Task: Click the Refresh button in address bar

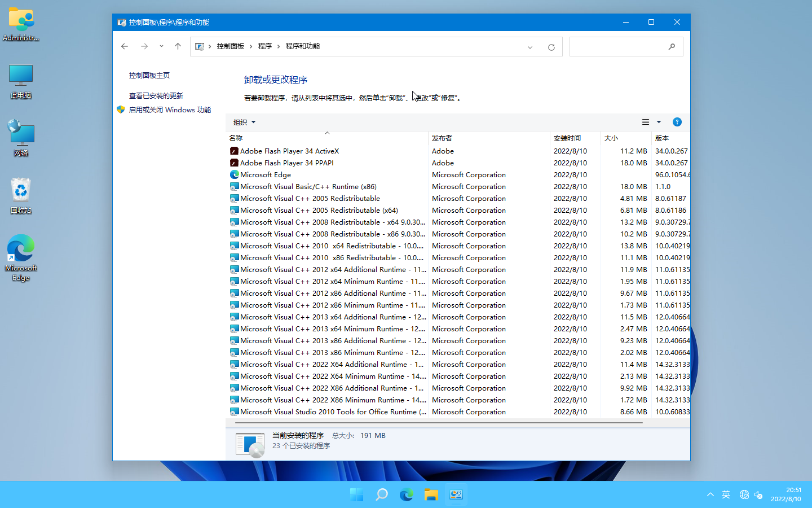Action: tap(551, 47)
